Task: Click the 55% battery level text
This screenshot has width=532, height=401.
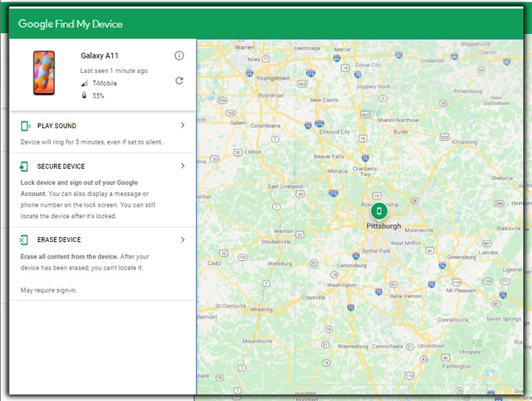Action: 98,95
